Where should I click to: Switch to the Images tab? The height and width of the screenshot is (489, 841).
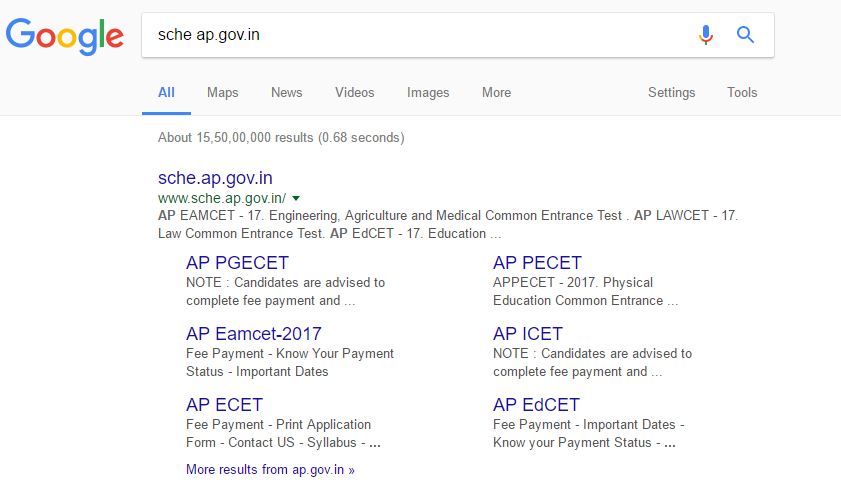[x=428, y=92]
